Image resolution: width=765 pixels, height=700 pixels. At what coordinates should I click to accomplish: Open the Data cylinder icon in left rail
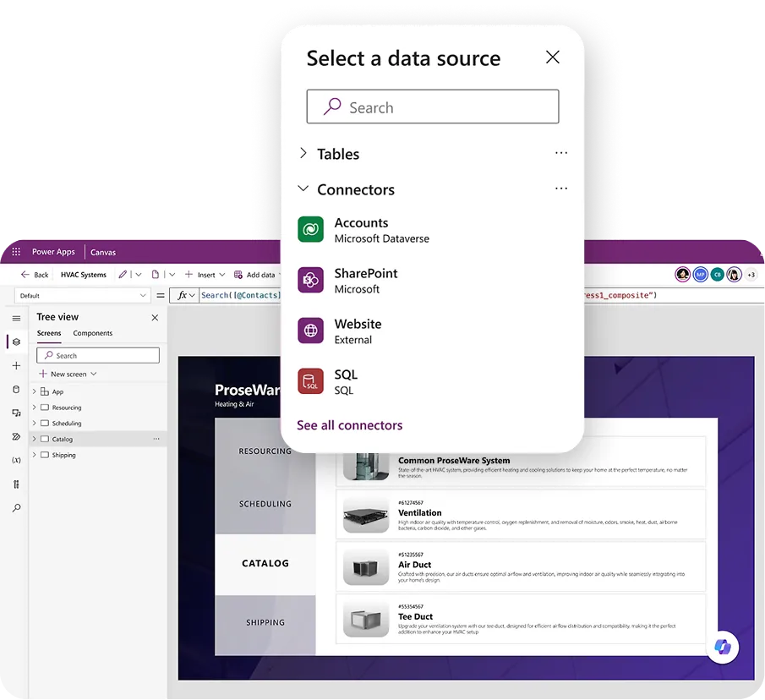coord(16,389)
